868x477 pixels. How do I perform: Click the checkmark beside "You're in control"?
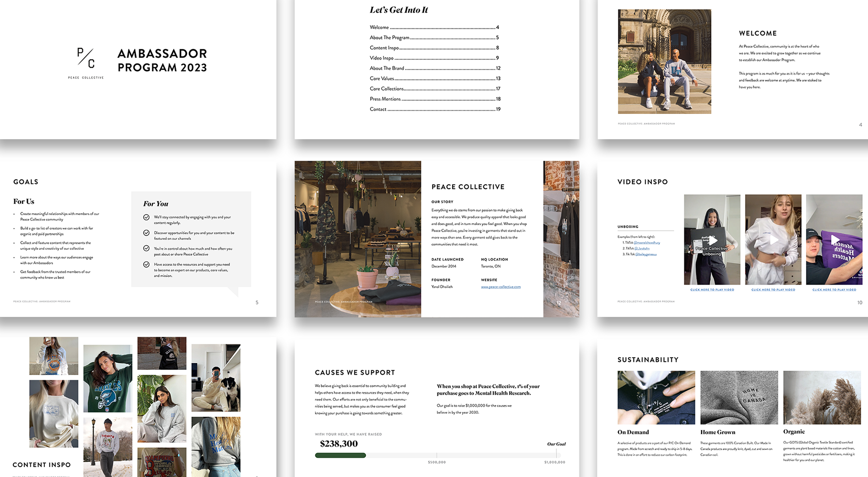146,248
